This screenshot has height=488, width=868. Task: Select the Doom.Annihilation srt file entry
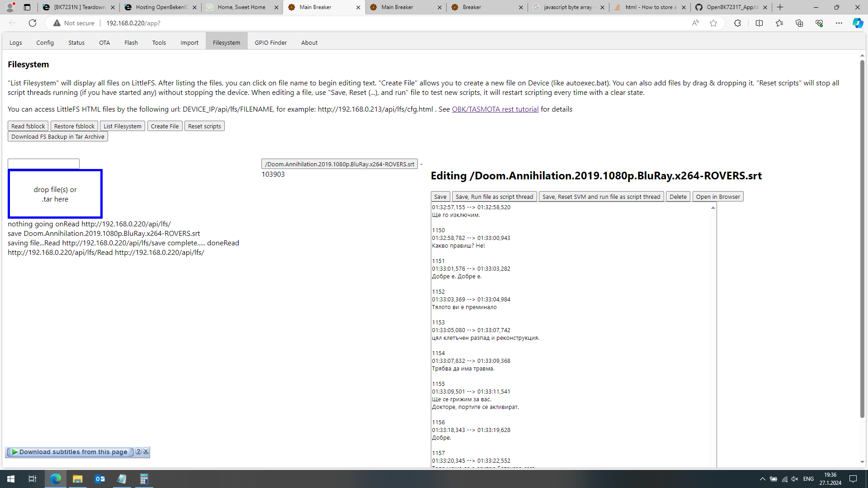tap(339, 164)
